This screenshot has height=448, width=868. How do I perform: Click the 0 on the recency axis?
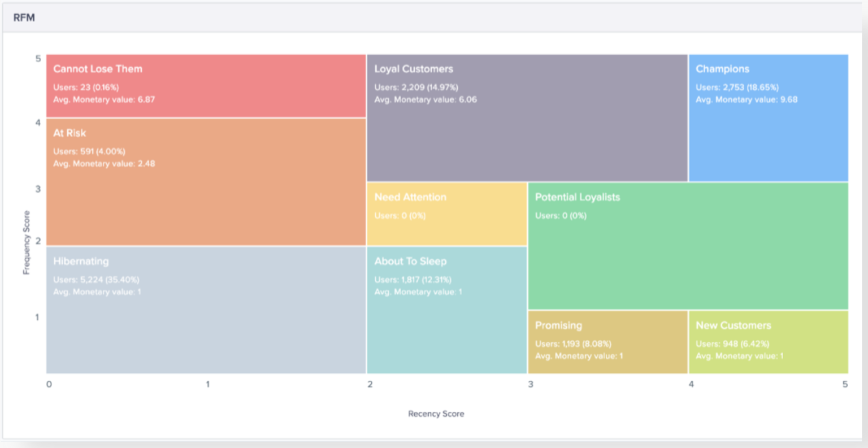click(49, 384)
